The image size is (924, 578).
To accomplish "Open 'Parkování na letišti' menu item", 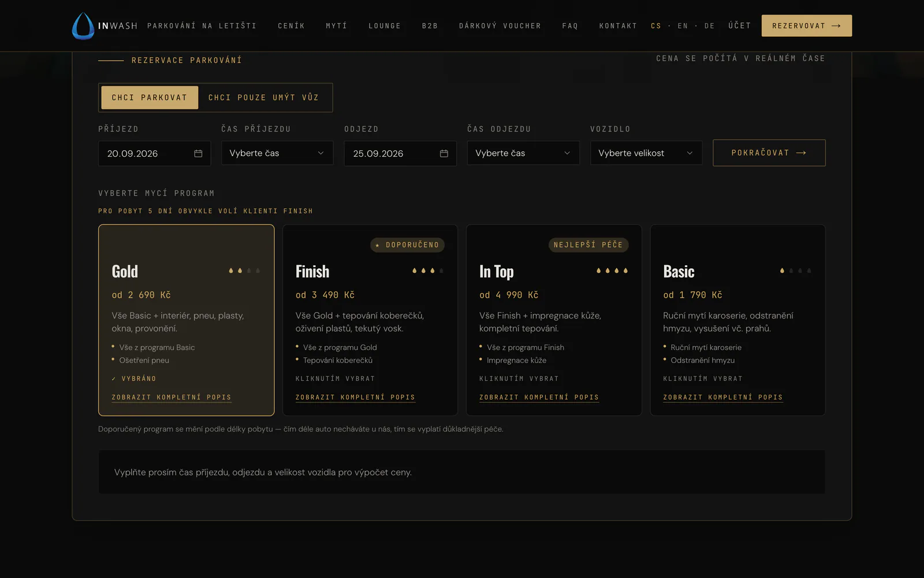I will pyautogui.click(x=202, y=26).
